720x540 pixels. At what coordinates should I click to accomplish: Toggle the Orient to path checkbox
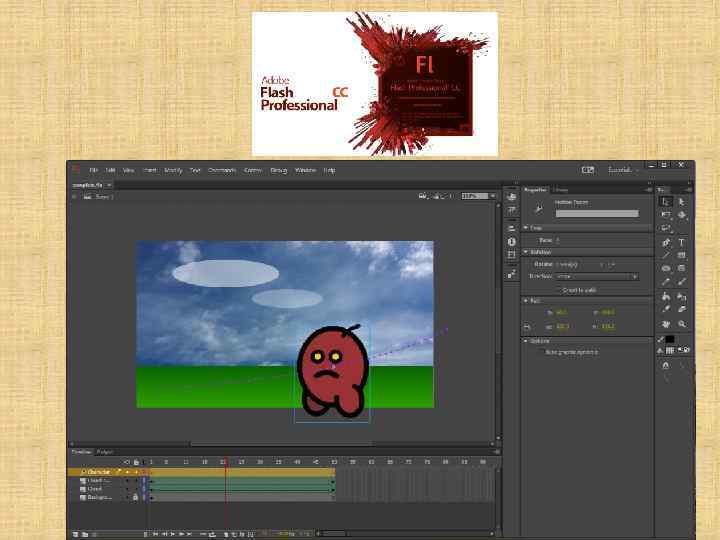click(x=560, y=290)
